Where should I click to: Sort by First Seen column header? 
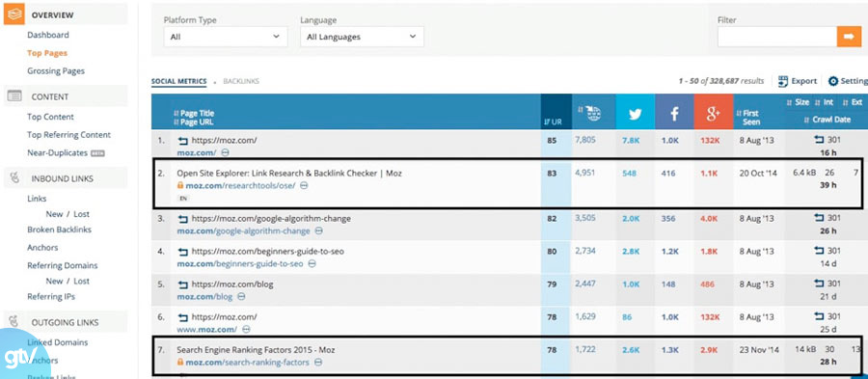(748, 118)
